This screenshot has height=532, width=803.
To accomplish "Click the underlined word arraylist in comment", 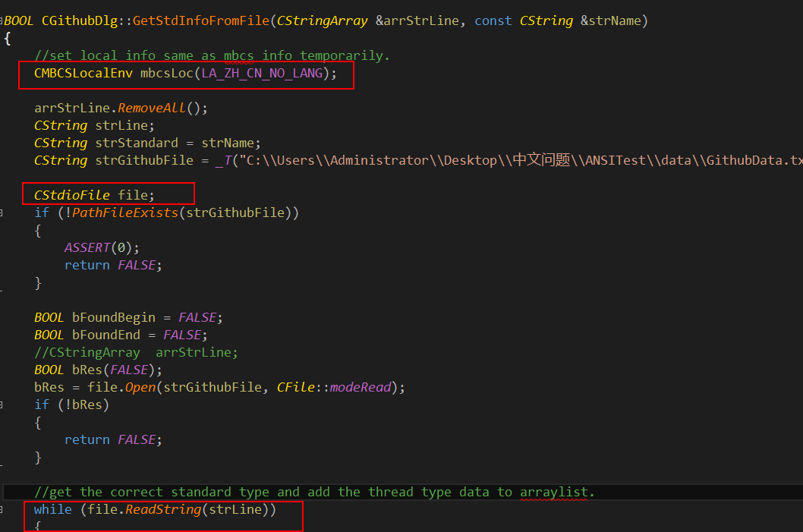I will (x=554, y=492).
